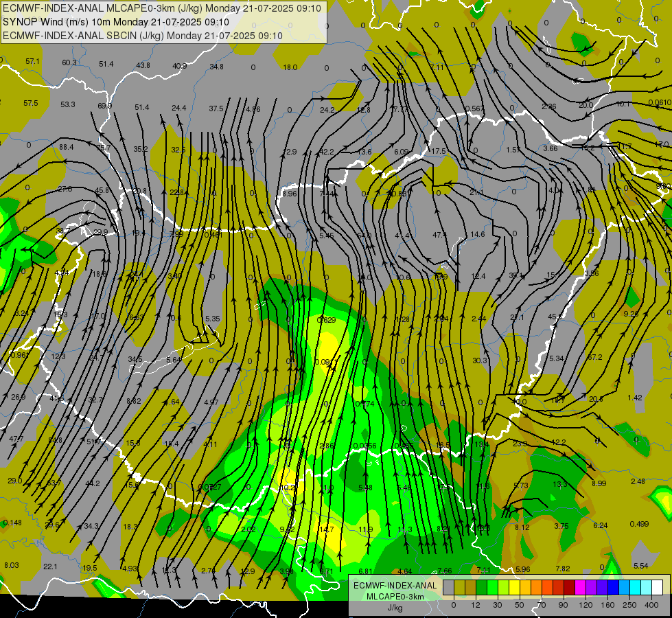Click the gold legend swatch after 50
The image size is (672, 618).
[525, 587]
